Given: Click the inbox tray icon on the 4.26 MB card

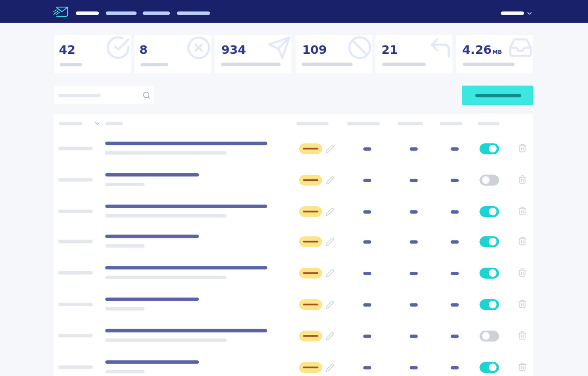Looking at the screenshot, I should [521, 48].
